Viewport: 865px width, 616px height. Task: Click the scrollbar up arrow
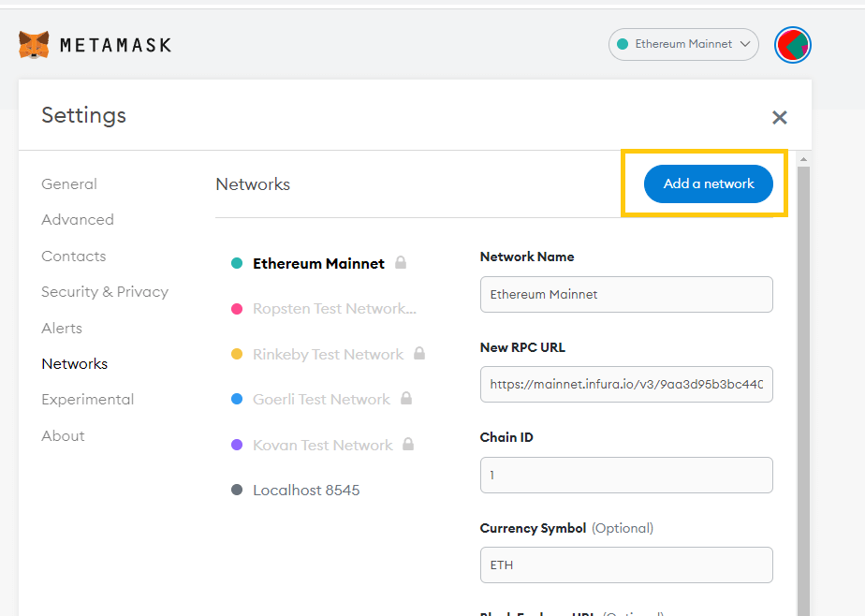(804, 159)
